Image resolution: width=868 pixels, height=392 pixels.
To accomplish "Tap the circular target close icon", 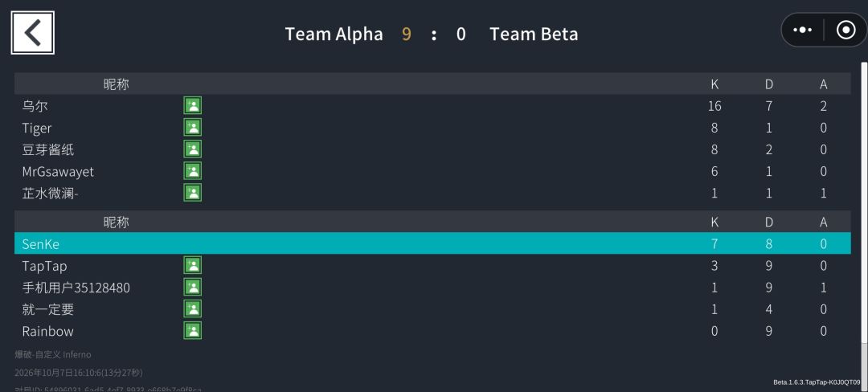I will coord(845,30).
